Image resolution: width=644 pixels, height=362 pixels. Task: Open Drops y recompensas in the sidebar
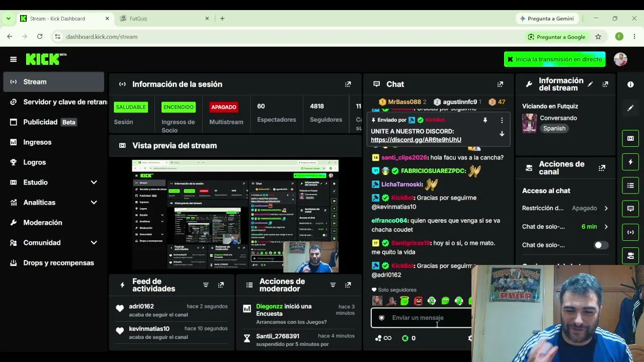[54, 263]
